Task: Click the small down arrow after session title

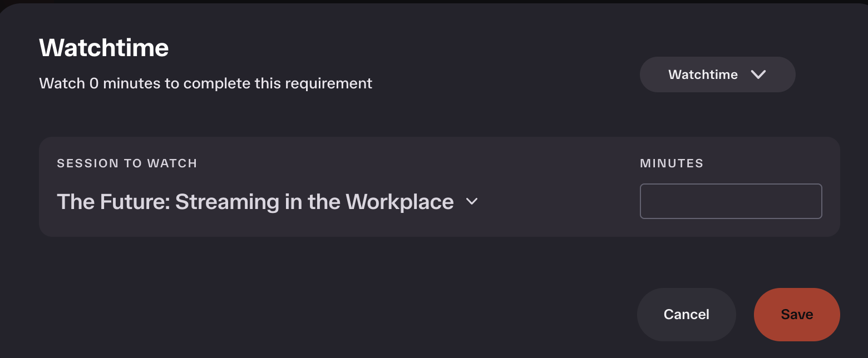Action: pos(472,201)
